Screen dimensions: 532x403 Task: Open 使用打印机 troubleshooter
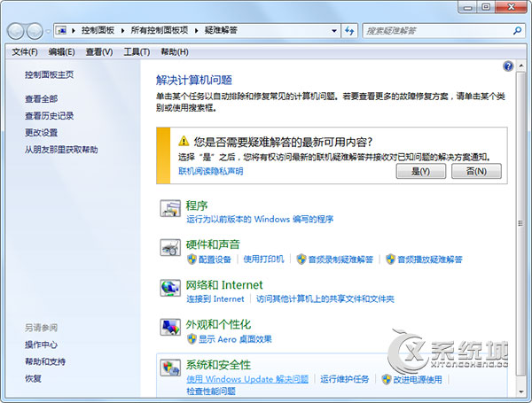pos(263,260)
